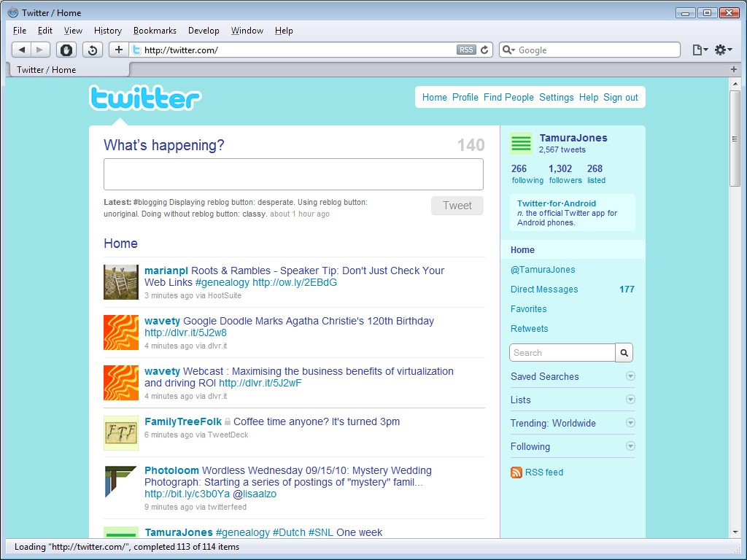Open the File menu

[x=20, y=31]
